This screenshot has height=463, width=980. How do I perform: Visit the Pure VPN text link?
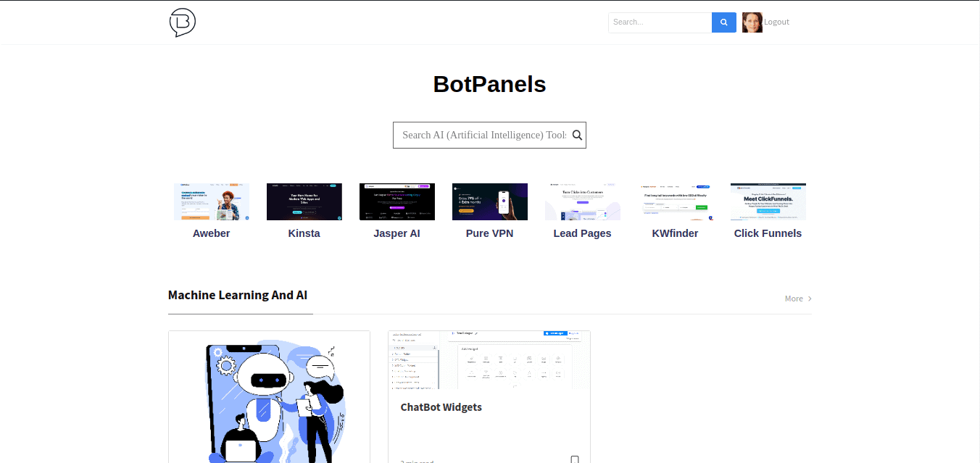[x=490, y=233]
